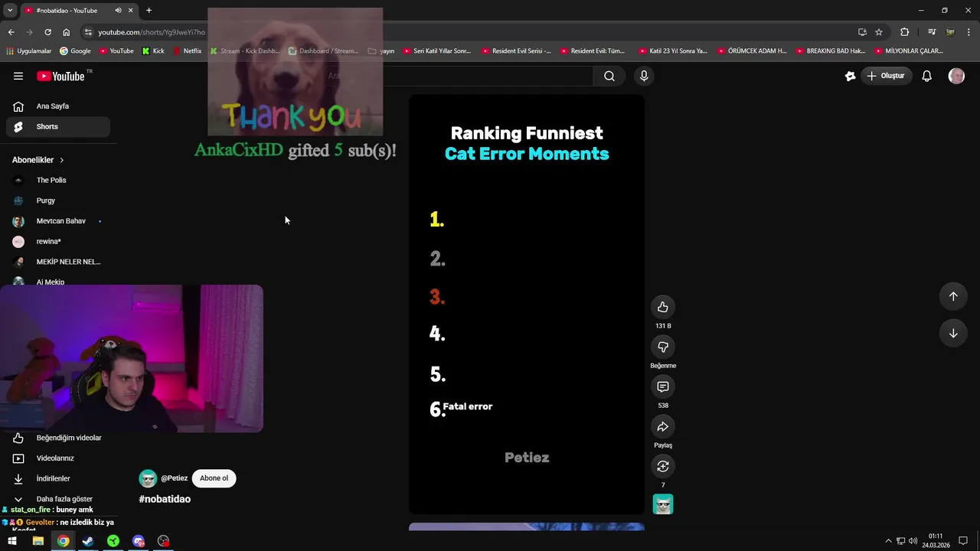
Task: Expand Abonelikler section chevron
Action: point(61,160)
